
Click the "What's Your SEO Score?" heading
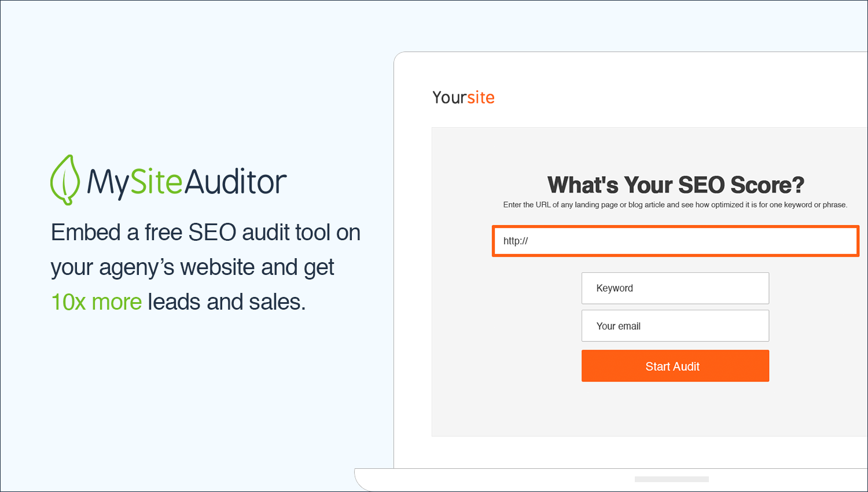675,185
